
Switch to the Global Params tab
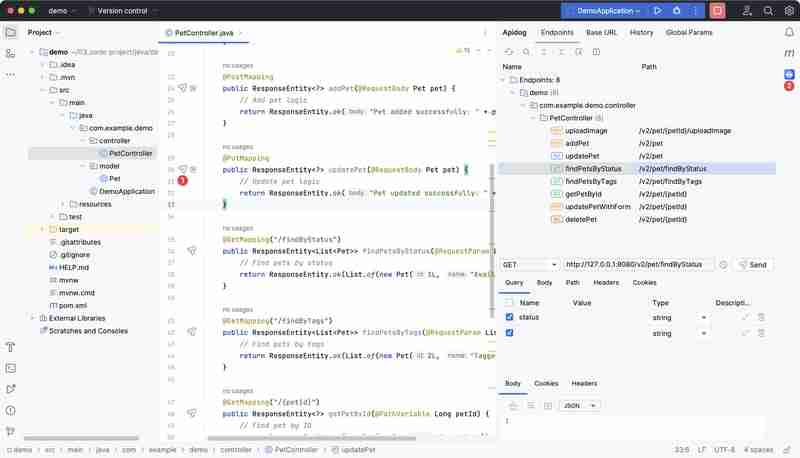[689, 33]
